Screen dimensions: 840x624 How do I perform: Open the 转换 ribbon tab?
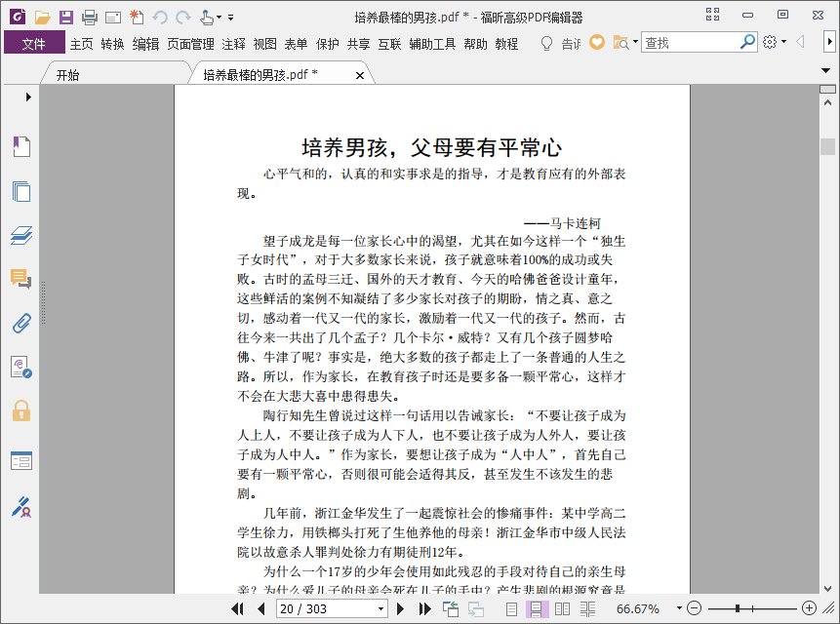pos(112,43)
